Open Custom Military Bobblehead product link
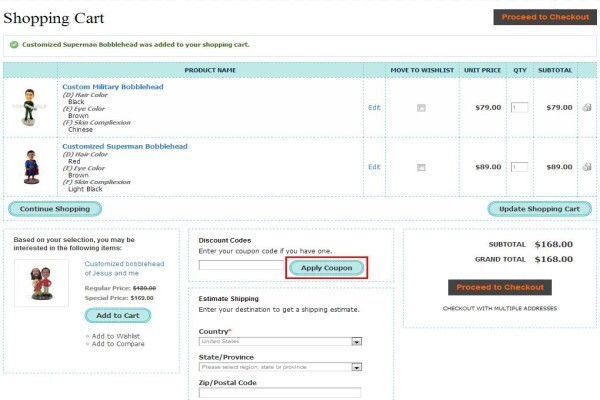 point(113,87)
